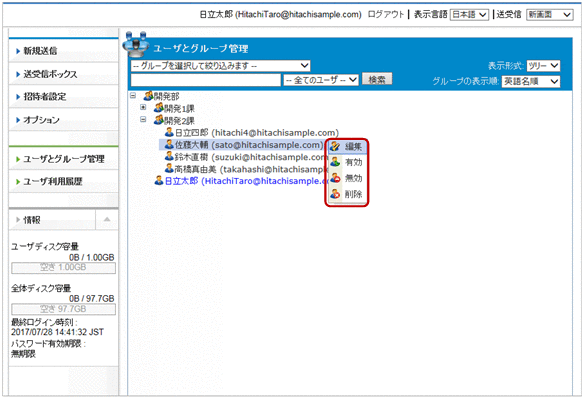Open ユーザとグループ管理 in the sidebar
The image size is (585, 400).
(63, 159)
